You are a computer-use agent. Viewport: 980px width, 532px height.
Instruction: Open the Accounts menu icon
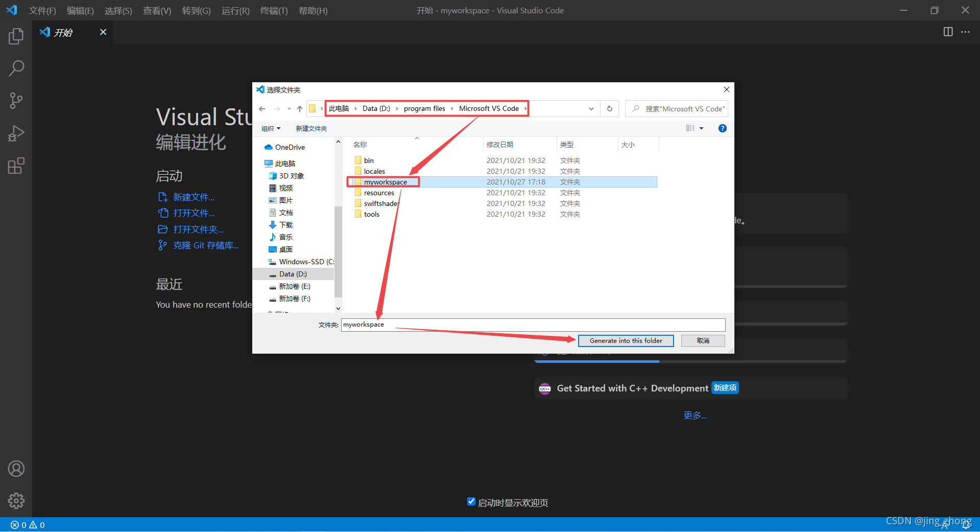pos(16,469)
